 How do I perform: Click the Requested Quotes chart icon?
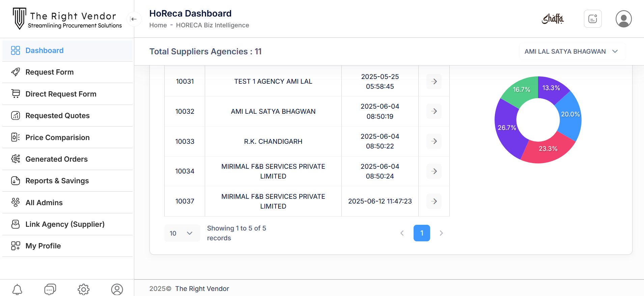pyautogui.click(x=16, y=115)
